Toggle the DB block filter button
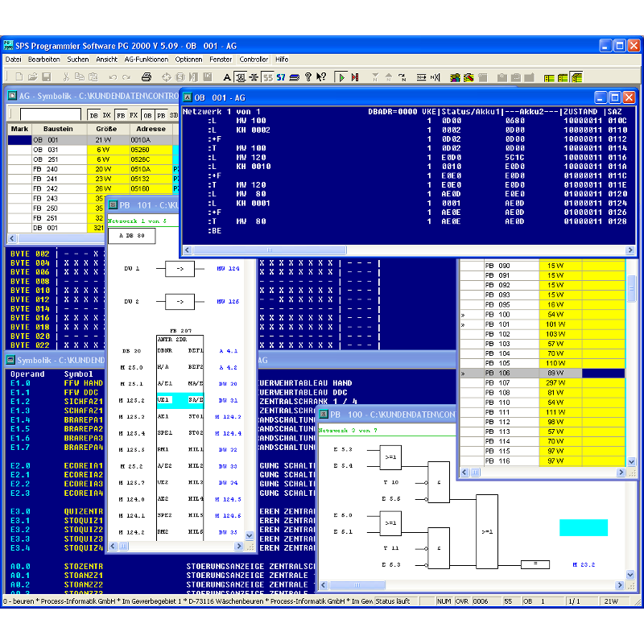 93,115
